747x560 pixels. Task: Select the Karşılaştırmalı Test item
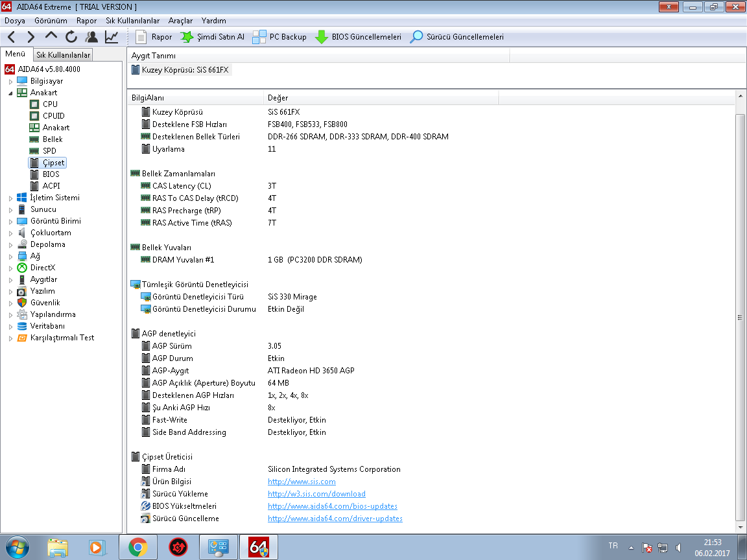point(62,338)
